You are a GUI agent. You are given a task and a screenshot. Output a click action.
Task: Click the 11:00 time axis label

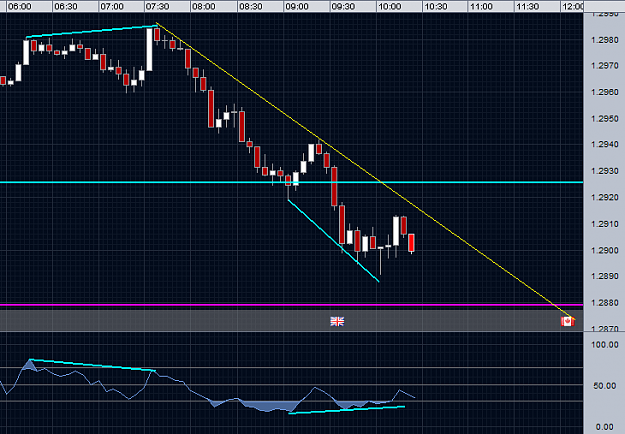point(482,7)
